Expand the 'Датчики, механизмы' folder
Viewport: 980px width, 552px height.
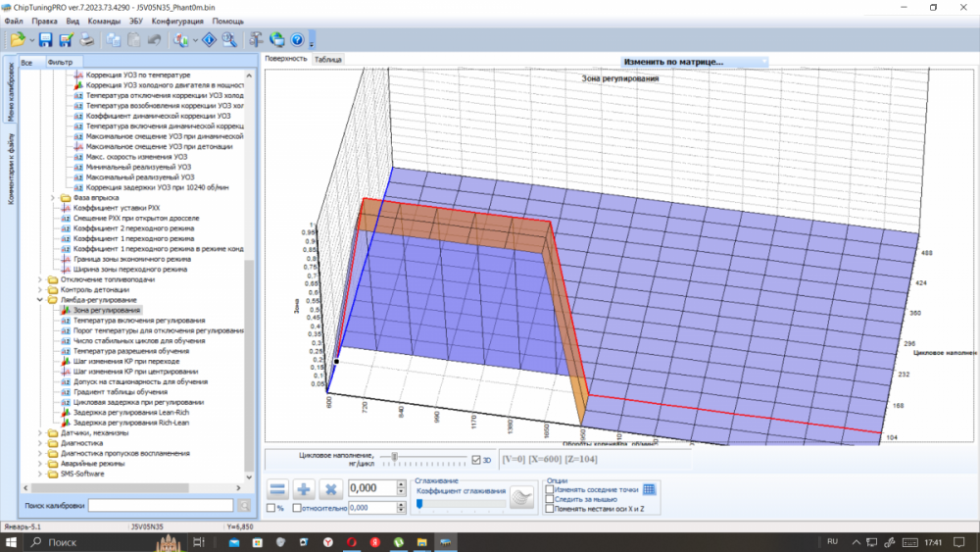pos(41,432)
